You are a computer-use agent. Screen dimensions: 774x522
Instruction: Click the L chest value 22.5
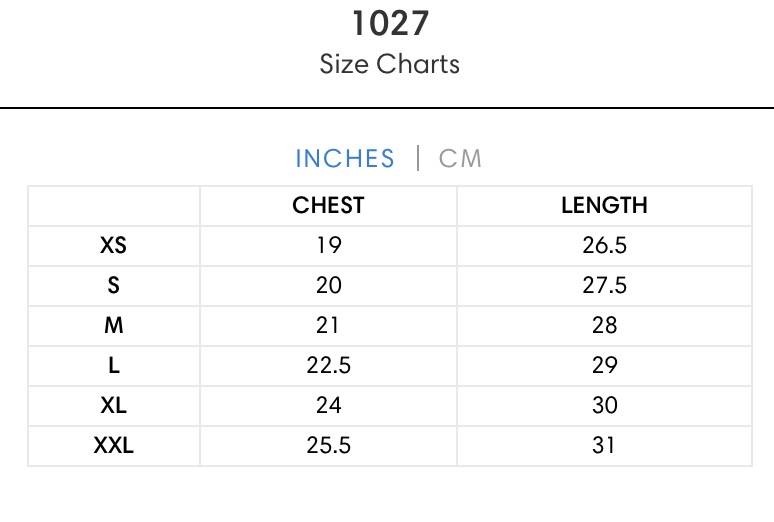(x=329, y=365)
